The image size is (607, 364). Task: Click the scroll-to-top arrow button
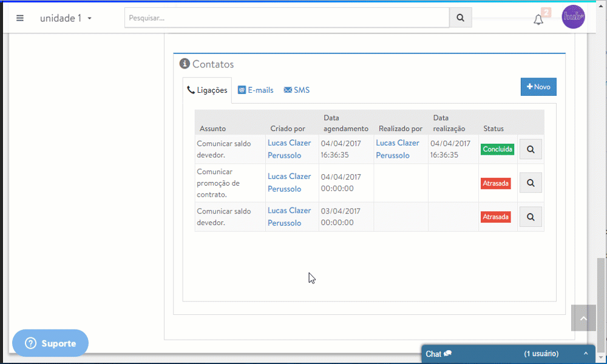click(583, 318)
